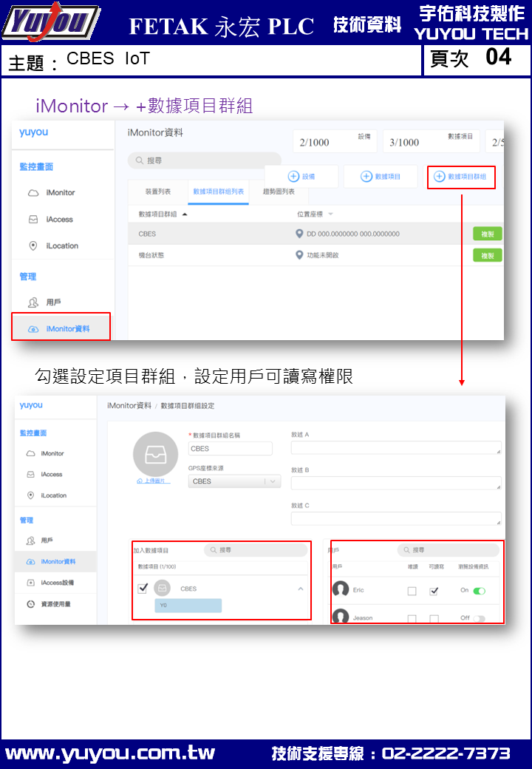This screenshot has width=532, height=769.
Task: Click the 上傳圖片 link
Action: pyautogui.click(x=154, y=481)
